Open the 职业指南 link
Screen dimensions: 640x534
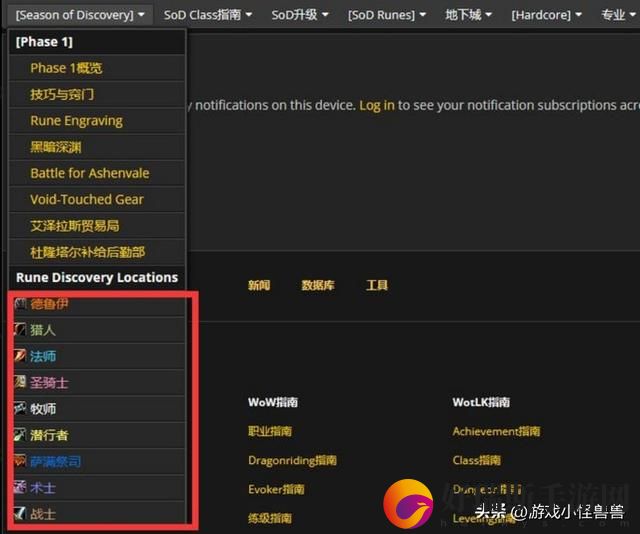[270, 431]
